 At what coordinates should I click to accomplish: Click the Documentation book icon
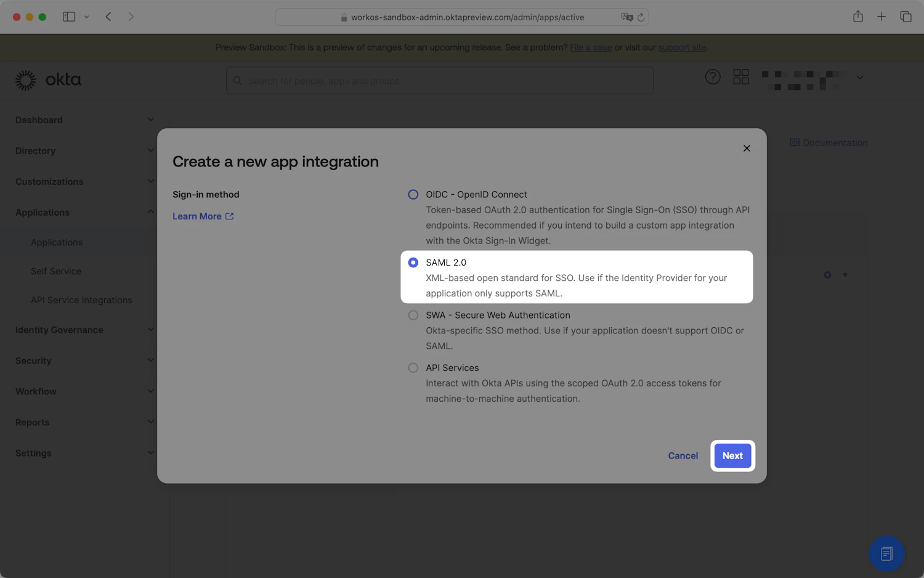click(795, 143)
